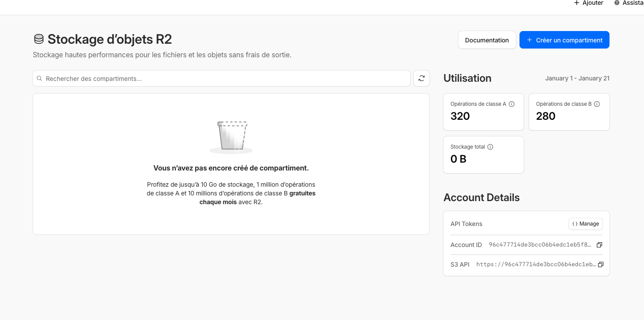Select the truncated Account ID text
The height and width of the screenshot is (320, 644).
tap(540, 245)
